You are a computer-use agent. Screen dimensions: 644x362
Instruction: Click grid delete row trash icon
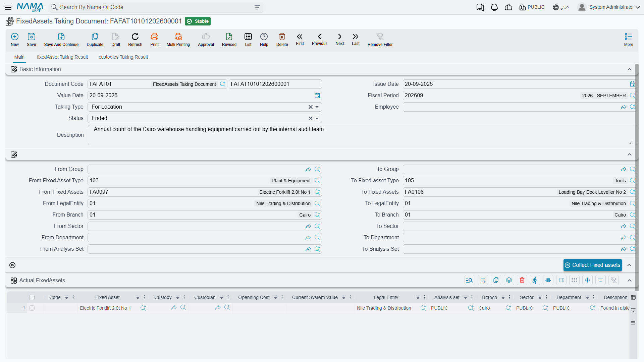[x=522, y=280]
